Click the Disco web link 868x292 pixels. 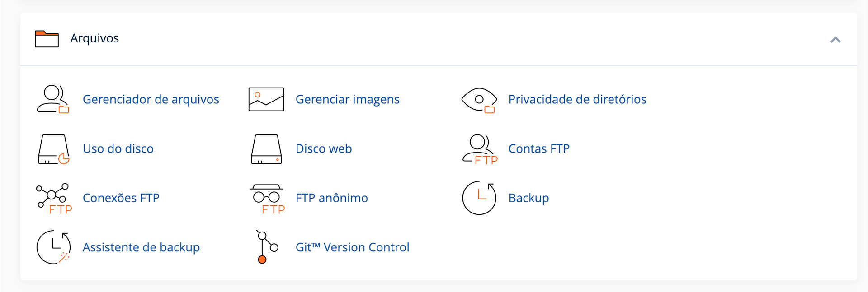(x=324, y=148)
